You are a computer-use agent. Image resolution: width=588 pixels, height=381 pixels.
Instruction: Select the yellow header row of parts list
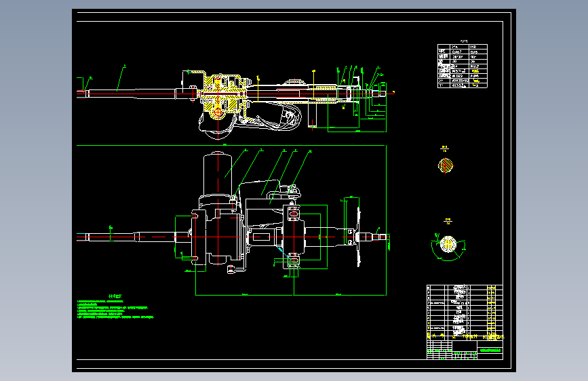tap(465, 336)
